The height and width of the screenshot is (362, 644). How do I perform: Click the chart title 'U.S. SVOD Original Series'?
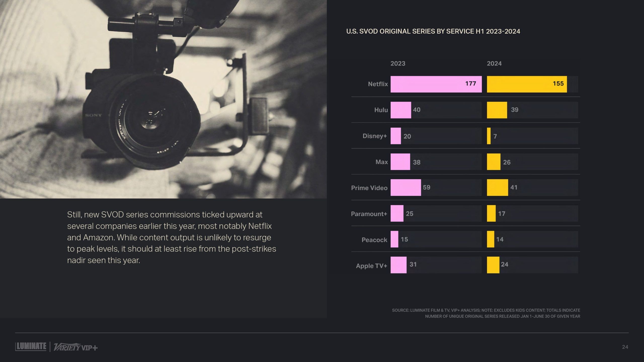tap(433, 31)
